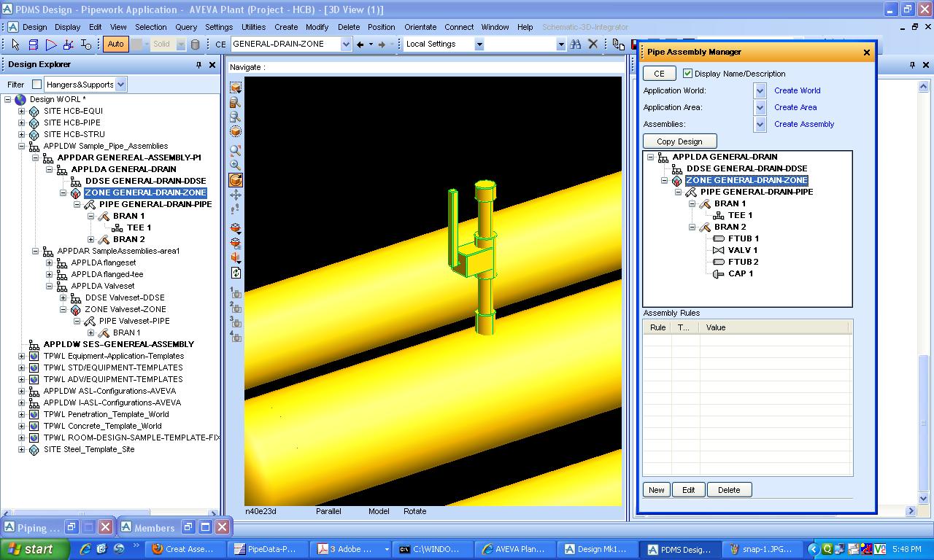Viewport: 934px width, 560px height.
Task: Click the red rectangle tool icon in main toolbar
Action: 34,44
